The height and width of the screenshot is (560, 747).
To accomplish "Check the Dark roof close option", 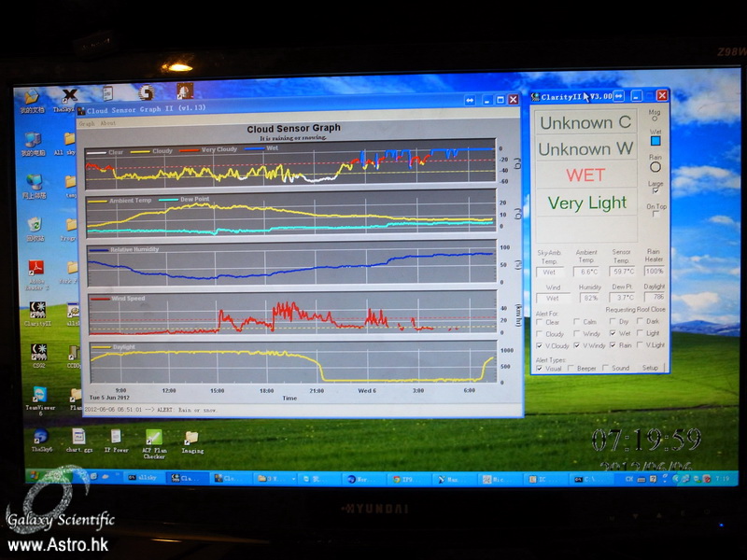I will (x=641, y=321).
